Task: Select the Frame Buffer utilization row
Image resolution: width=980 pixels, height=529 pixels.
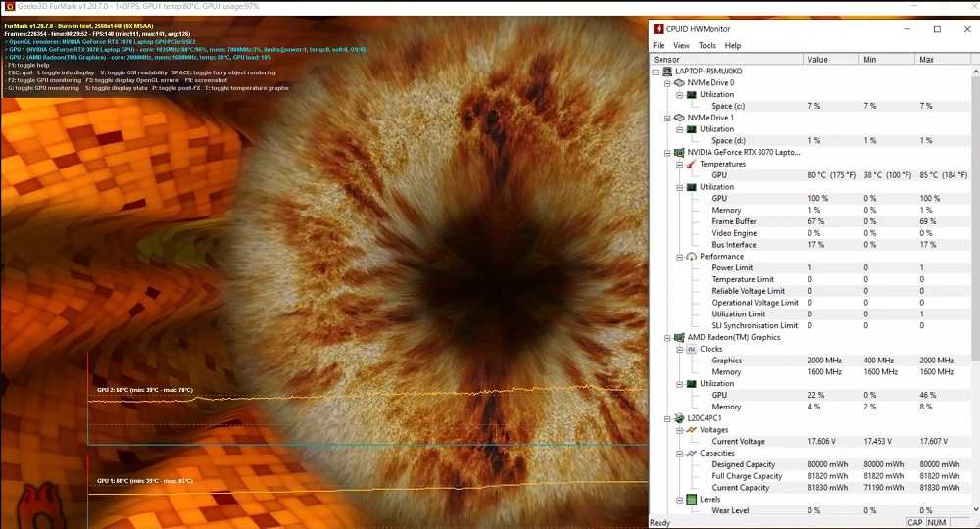Action: [x=733, y=222]
